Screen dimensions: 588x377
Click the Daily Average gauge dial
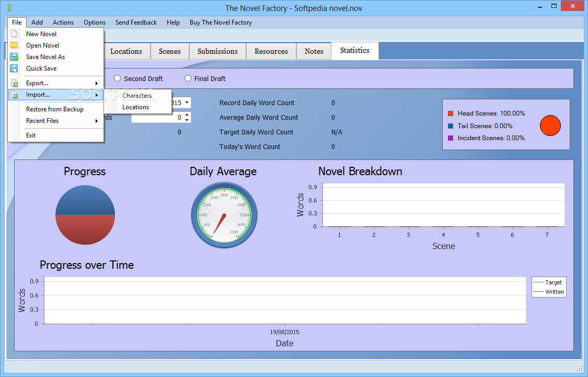224,215
